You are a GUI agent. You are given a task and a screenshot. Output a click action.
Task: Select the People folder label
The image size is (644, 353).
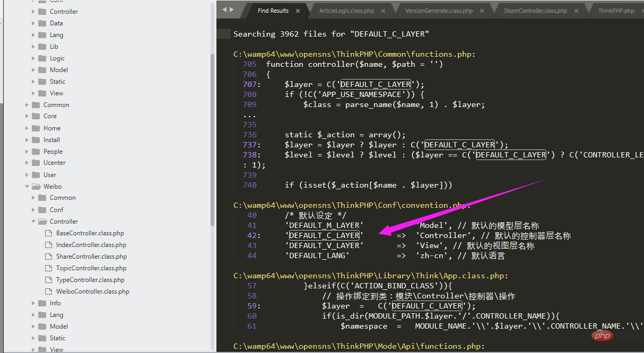coord(53,152)
